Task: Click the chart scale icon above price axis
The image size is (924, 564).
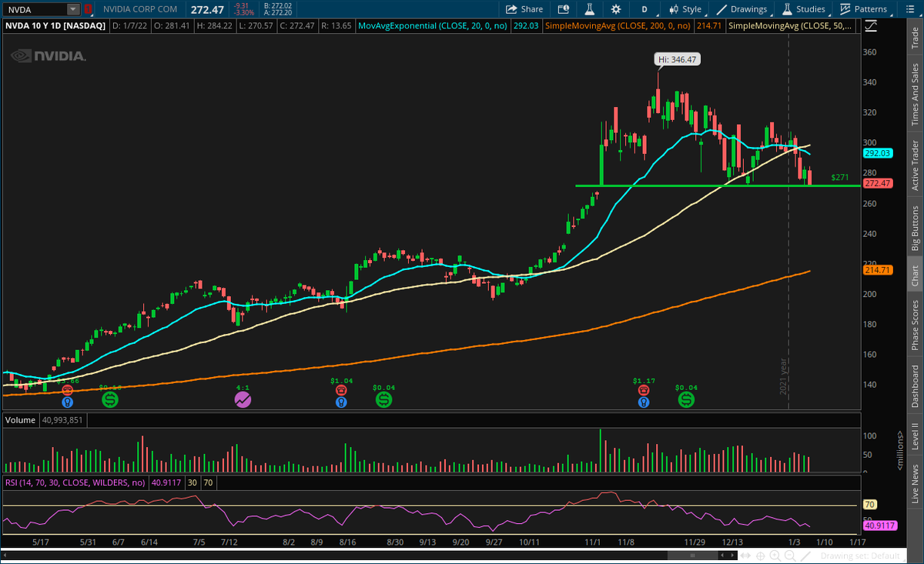Action: 871,25
